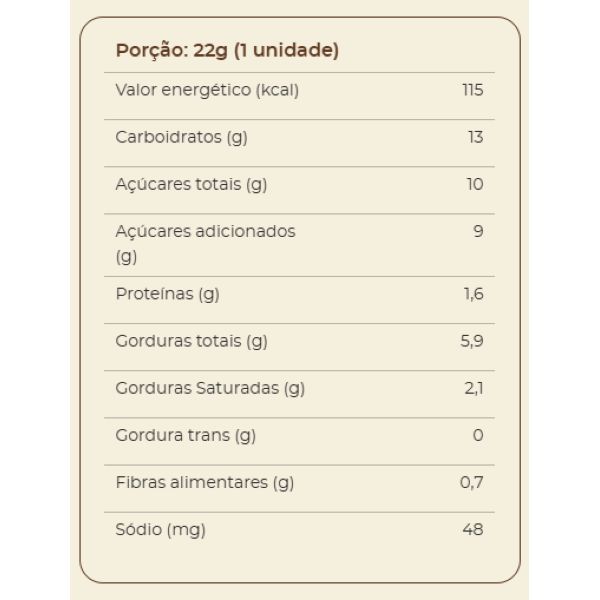Select the "Gorduras totais (g)" label
The image size is (600, 600).
tap(191, 341)
